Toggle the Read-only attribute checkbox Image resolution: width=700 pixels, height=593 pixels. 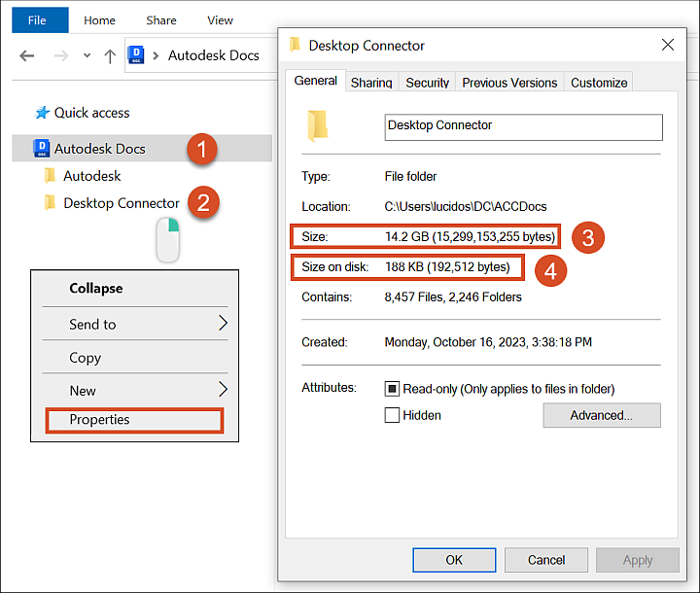(392, 389)
